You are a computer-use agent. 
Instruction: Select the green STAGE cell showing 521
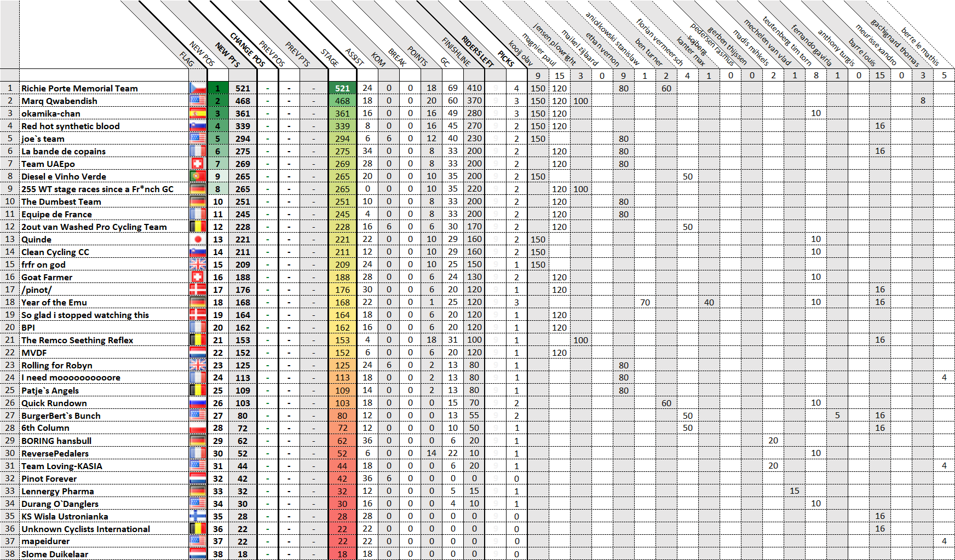coord(342,88)
